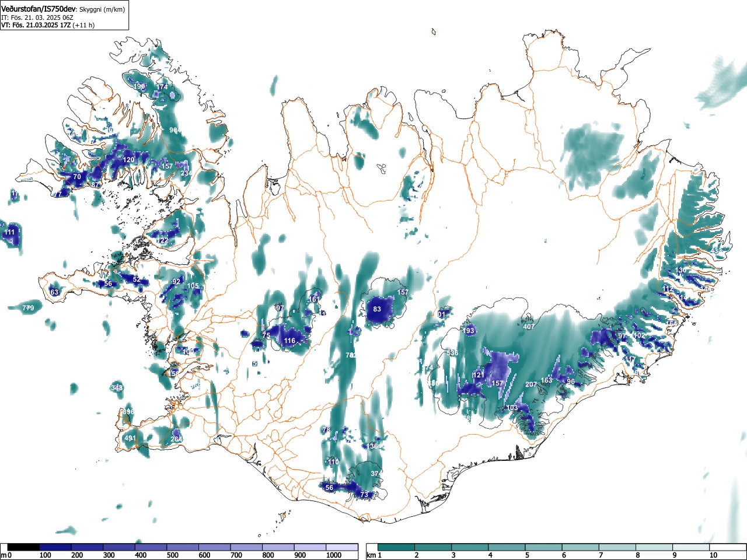
Task: Click the 110 value in the south
Action: point(333,461)
